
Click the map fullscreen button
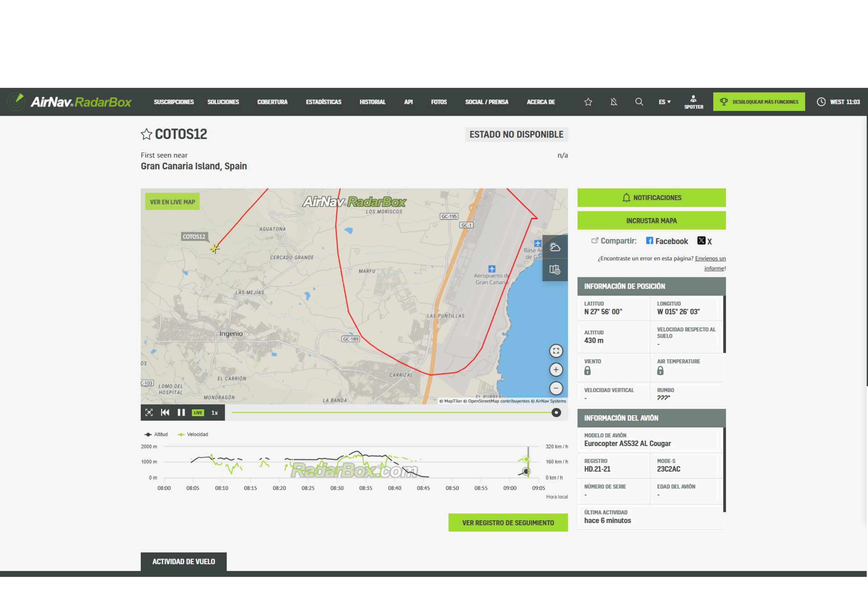[x=556, y=351]
